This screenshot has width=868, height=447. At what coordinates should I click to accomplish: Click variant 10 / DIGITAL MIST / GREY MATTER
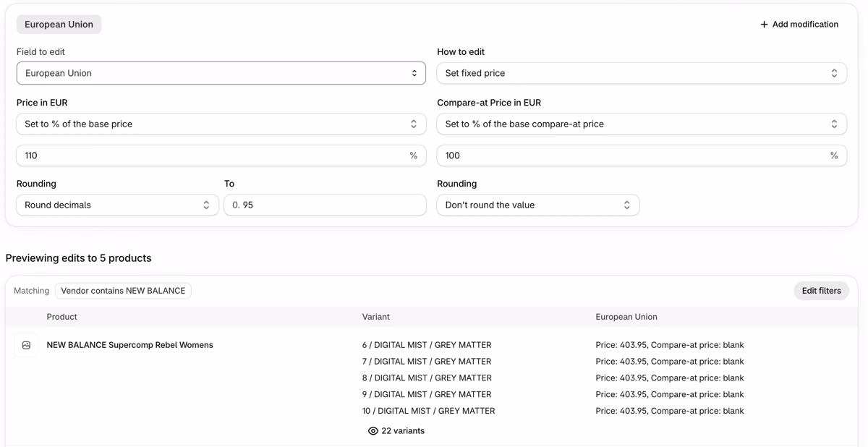point(429,411)
